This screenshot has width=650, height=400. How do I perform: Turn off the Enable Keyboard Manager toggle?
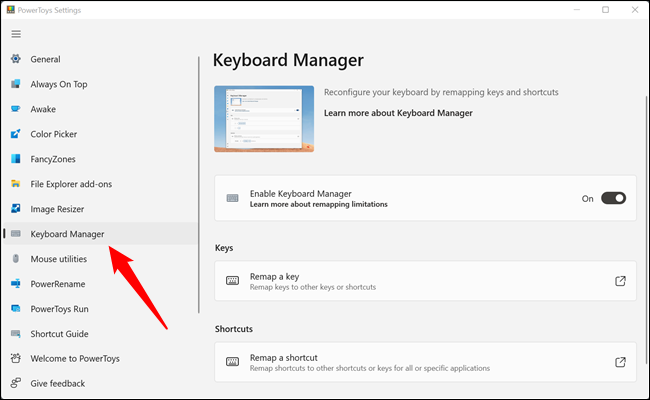[x=614, y=198]
